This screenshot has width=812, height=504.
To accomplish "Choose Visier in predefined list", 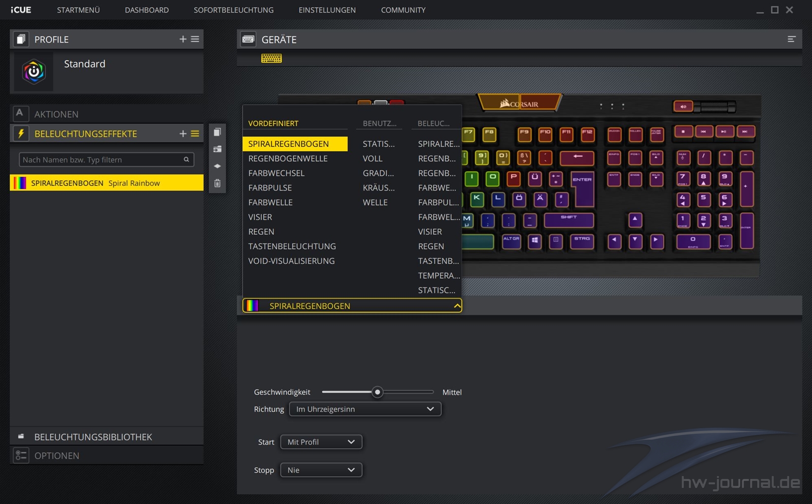I will [260, 217].
